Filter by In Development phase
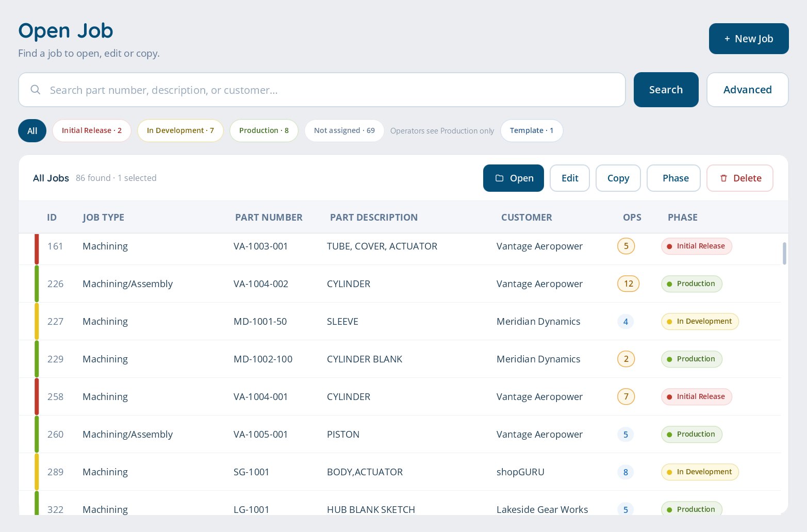The image size is (807, 532). point(180,130)
